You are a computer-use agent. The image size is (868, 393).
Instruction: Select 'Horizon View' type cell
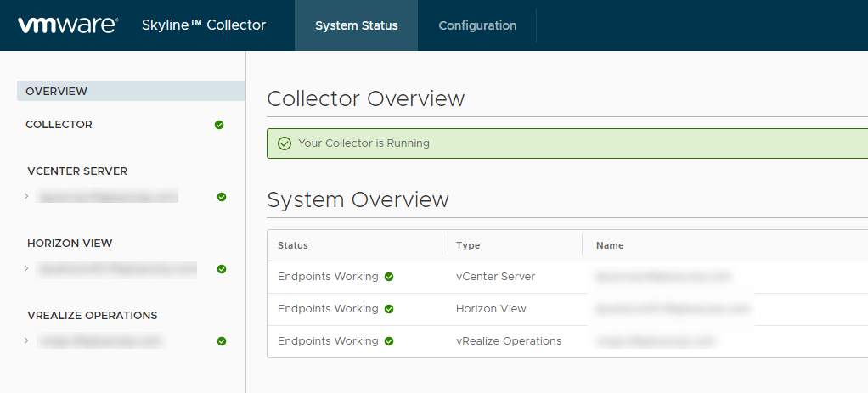pos(491,308)
